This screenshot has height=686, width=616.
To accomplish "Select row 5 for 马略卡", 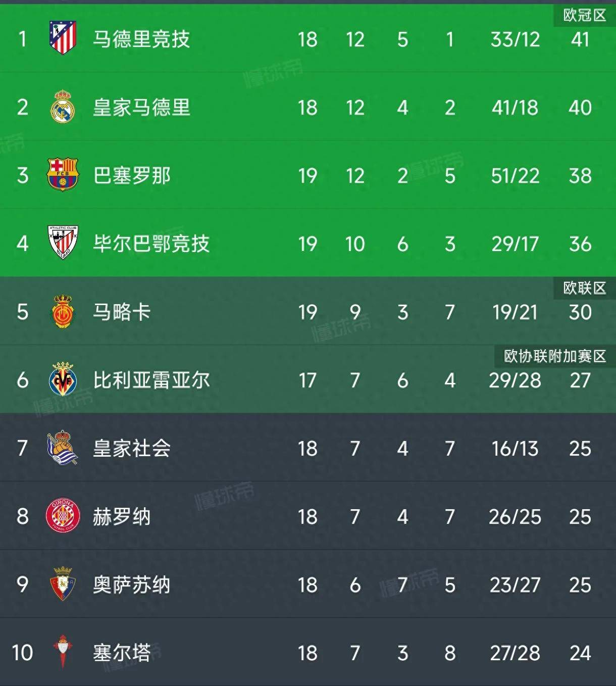I will pyautogui.click(x=308, y=312).
